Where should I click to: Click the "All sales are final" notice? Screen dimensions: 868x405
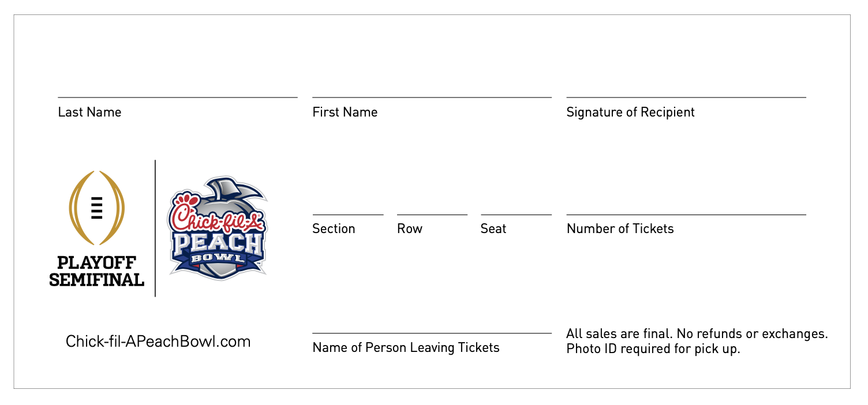point(697,334)
